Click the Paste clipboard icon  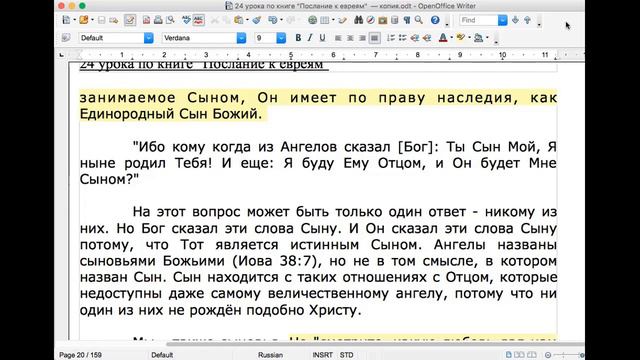[x=238, y=20]
